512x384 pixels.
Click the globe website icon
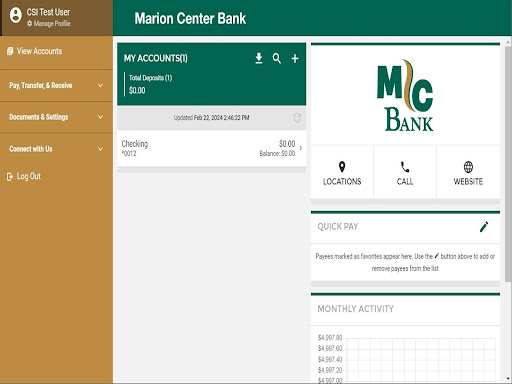(x=468, y=167)
